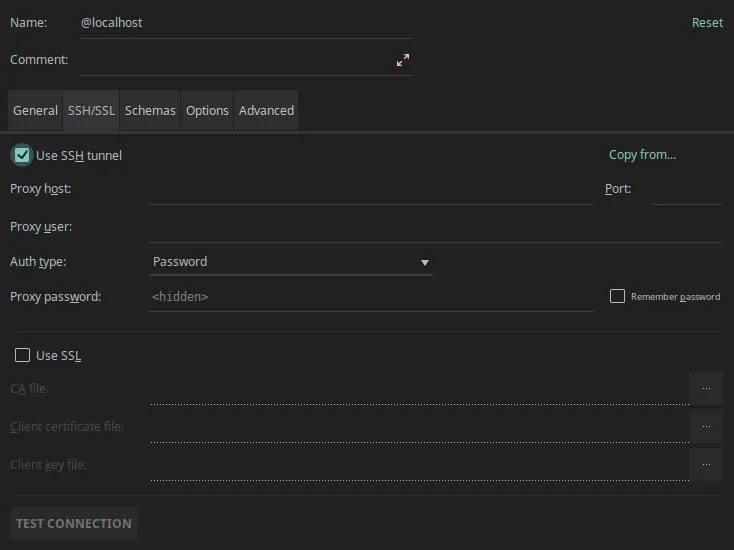
Task: Click Copy from... link
Action: (642, 155)
